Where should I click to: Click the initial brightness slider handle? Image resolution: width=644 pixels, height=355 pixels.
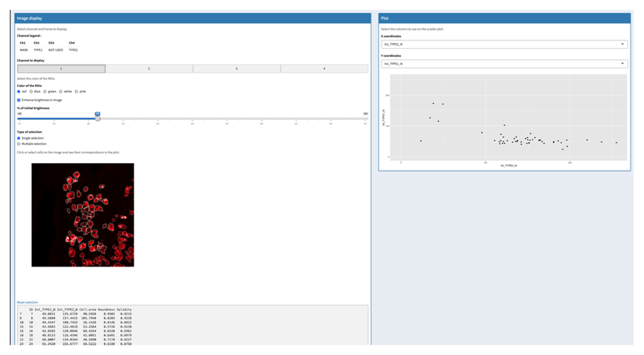(98, 119)
